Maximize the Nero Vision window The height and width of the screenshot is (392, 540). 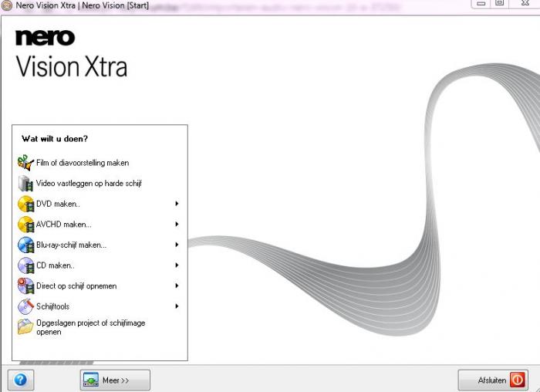coord(499,3)
